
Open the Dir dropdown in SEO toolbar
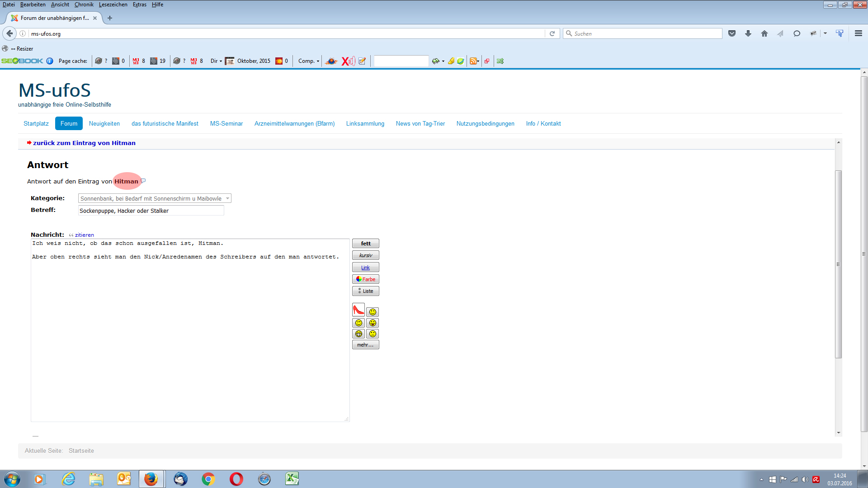tap(216, 61)
